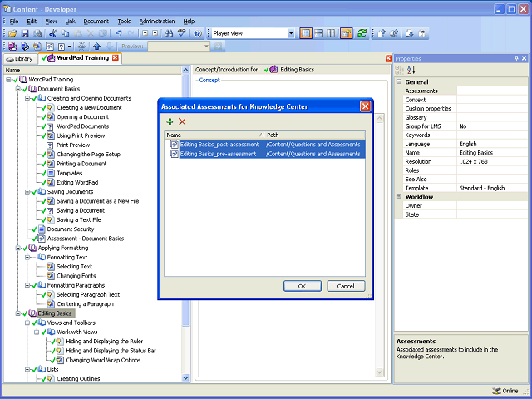Image resolution: width=532 pixels, height=399 pixels.
Task: Click the Link new module purple book icon
Action: pos(12,47)
